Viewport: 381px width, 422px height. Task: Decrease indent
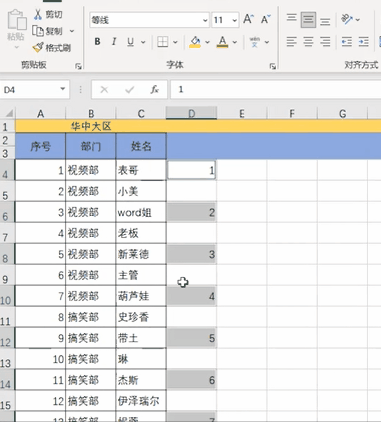(x=347, y=42)
